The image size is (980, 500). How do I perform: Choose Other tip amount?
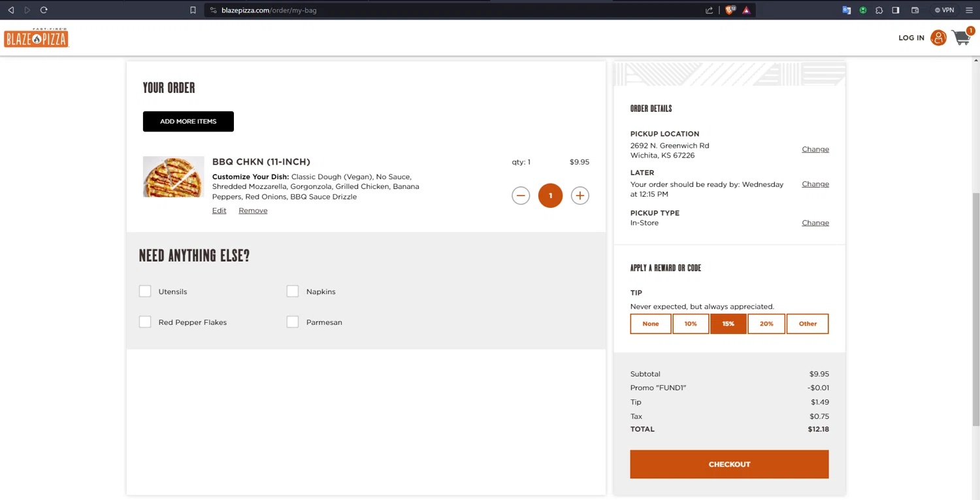coord(808,324)
